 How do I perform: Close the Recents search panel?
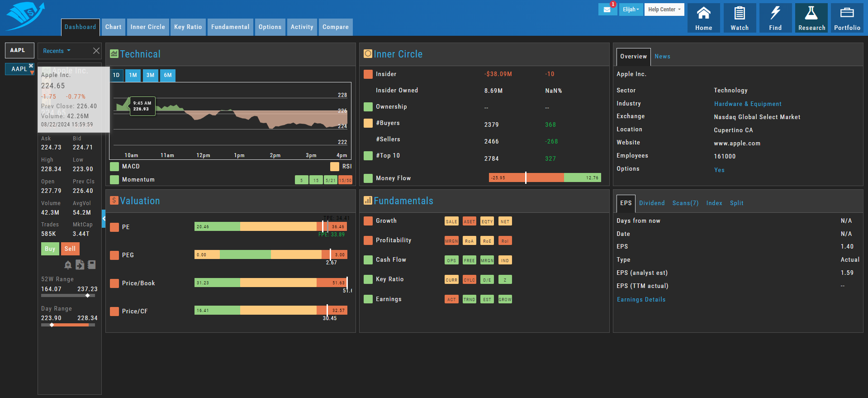coord(96,51)
